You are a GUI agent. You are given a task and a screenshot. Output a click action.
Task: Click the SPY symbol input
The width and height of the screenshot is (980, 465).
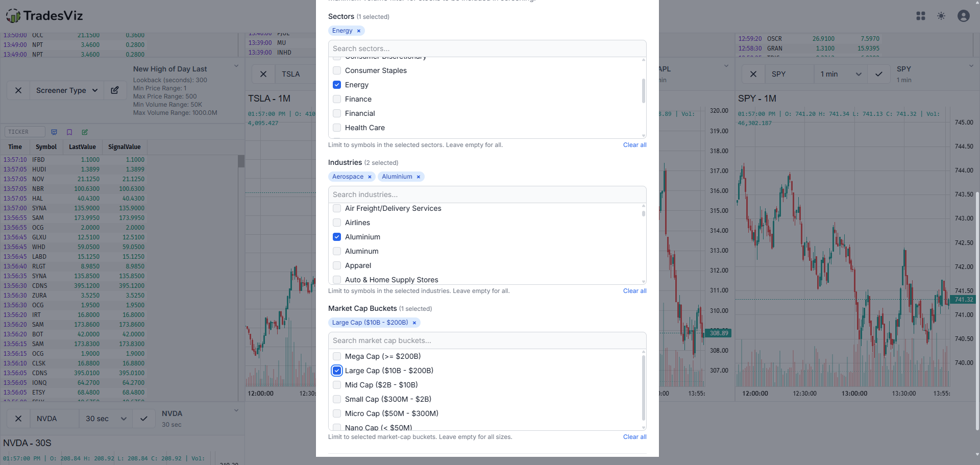789,74
